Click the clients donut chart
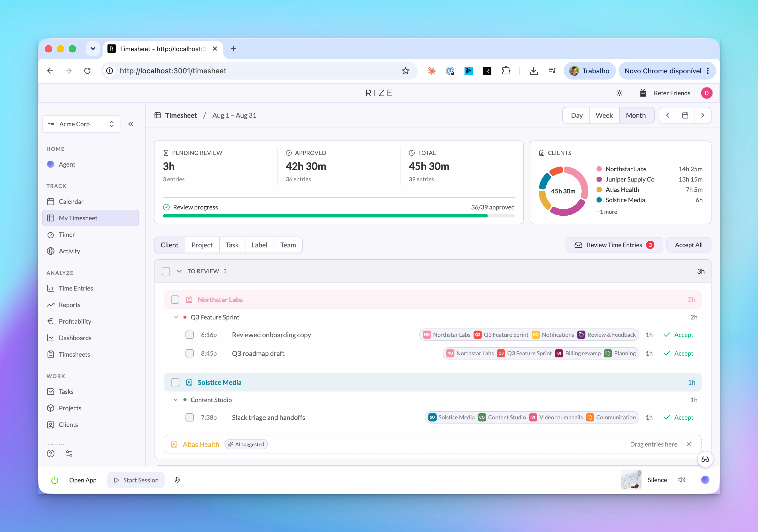The width and height of the screenshot is (758, 532). pyautogui.click(x=563, y=191)
